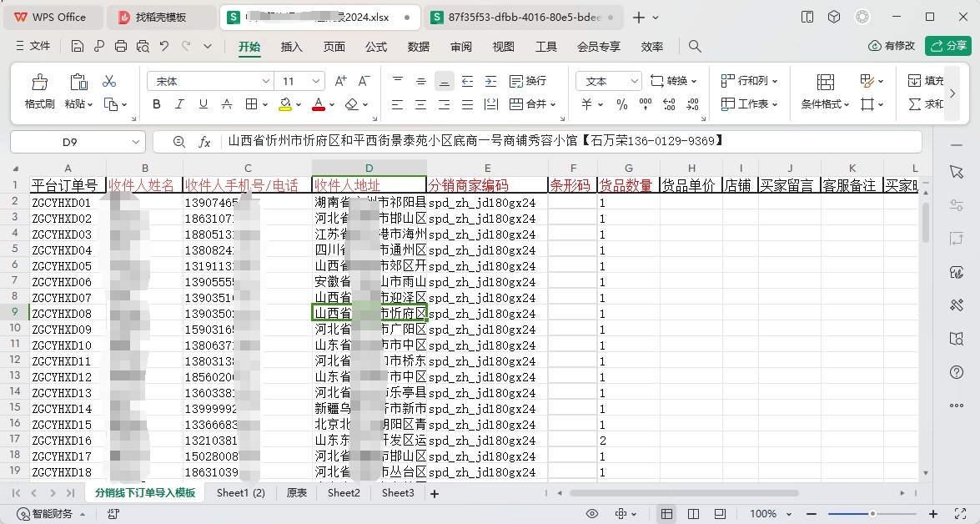Viewport: 980px width, 524px height.
Task: Select the Sheet2 worksheet tab
Action: (x=344, y=493)
